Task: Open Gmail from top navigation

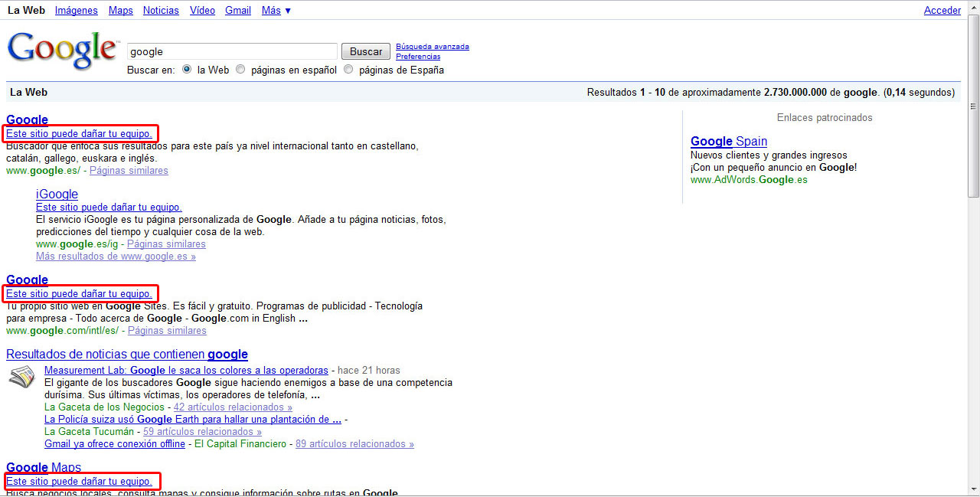Action: tap(238, 11)
